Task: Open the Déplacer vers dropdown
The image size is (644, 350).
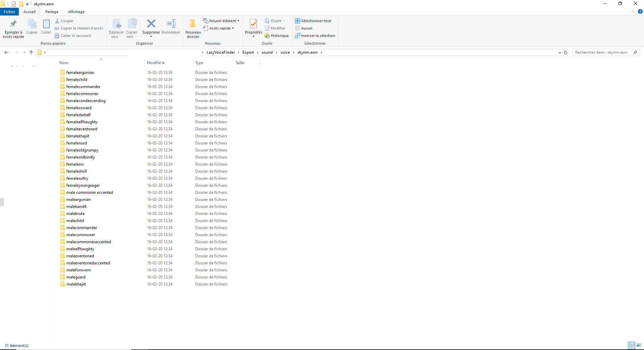Action: 116,29
